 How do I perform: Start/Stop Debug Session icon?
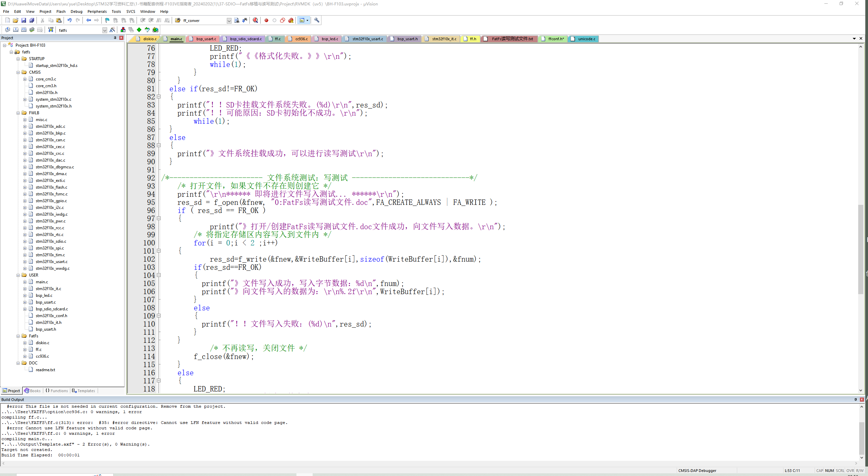(x=256, y=20)
